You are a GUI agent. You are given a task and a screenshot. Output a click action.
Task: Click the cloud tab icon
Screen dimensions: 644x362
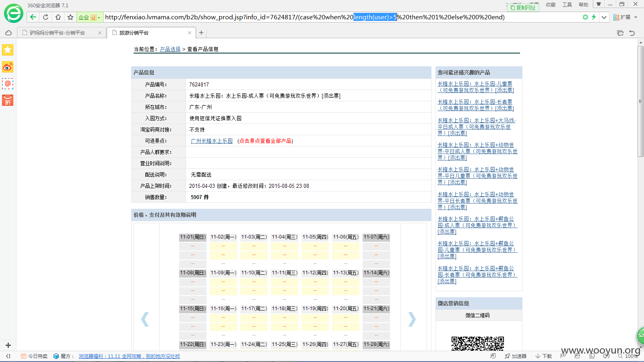click(8, 33)
